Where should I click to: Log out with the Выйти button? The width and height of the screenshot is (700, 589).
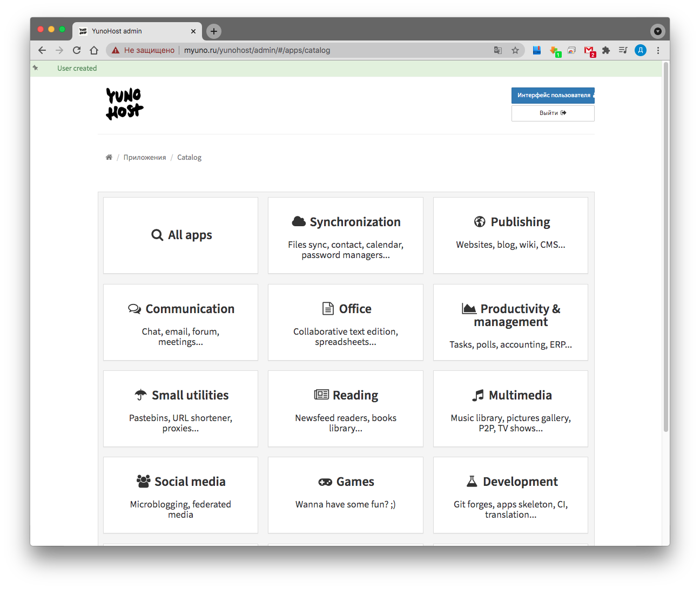tap(553, 113)
